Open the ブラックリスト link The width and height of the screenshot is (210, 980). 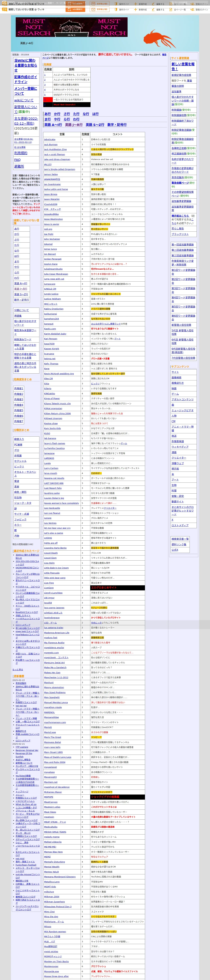180,234
